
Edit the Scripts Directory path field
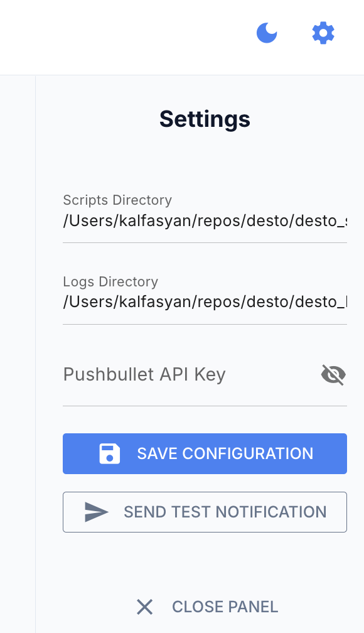pos(205,221)
